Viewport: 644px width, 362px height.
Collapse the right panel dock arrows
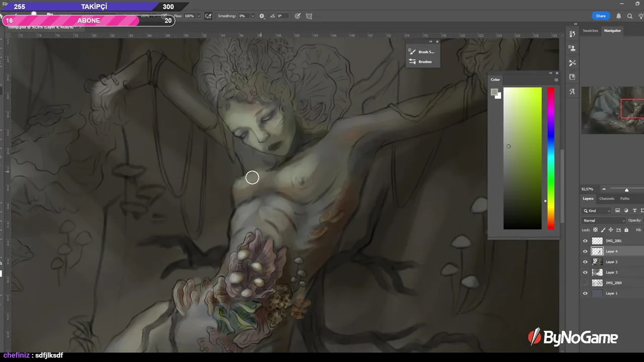[x=576, y=24]
